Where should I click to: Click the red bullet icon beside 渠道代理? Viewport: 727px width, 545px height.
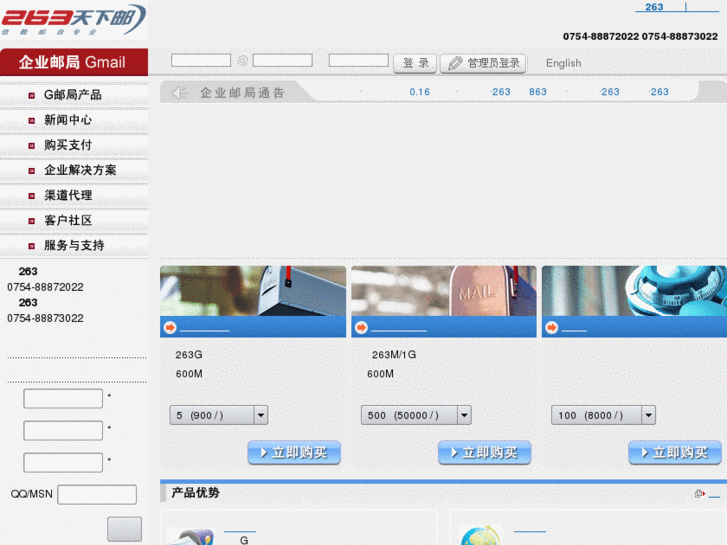32,196
